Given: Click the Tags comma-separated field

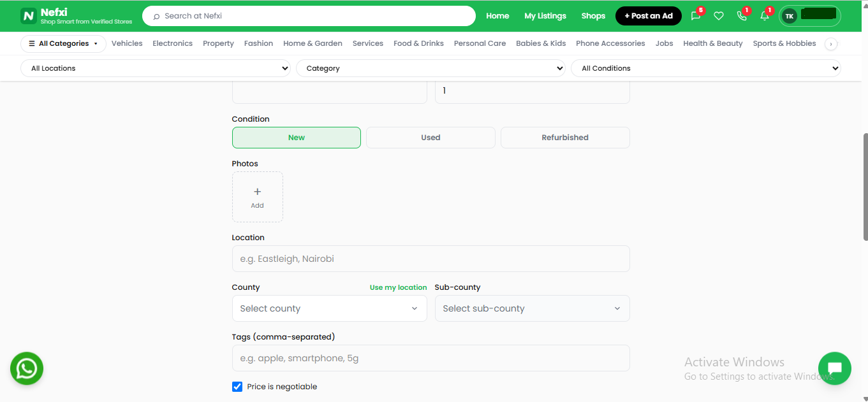Looking at the screenshot, I should [x=430, y=358].
